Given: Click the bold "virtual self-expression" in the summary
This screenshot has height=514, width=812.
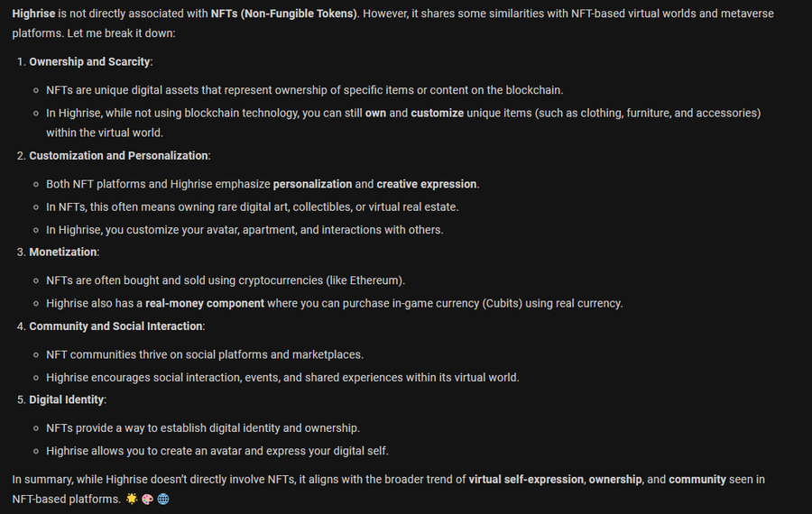Looking at the screenshot, I should (526, 480).
